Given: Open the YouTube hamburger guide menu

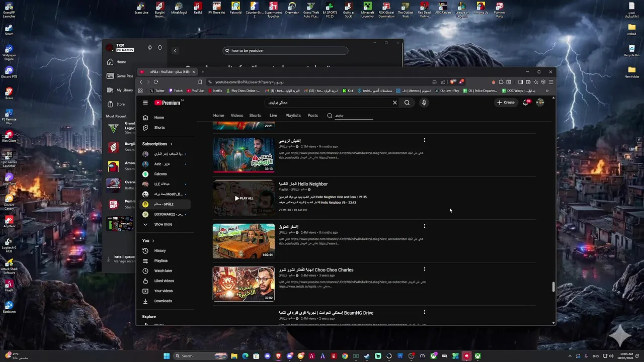Looking at the screenshot, I should click(x=145, y=103).
